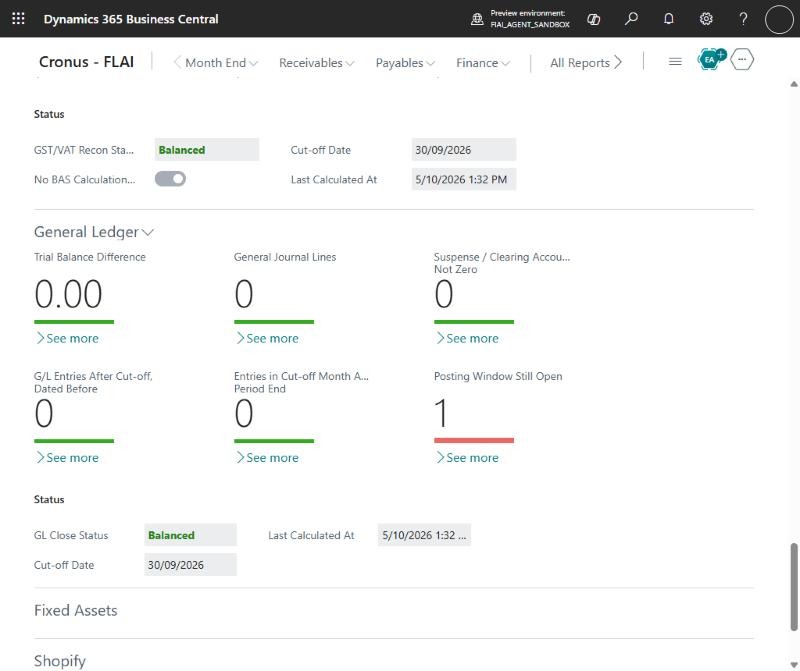Click the GST/VAT Recon Status field

[x=207, y=150]
